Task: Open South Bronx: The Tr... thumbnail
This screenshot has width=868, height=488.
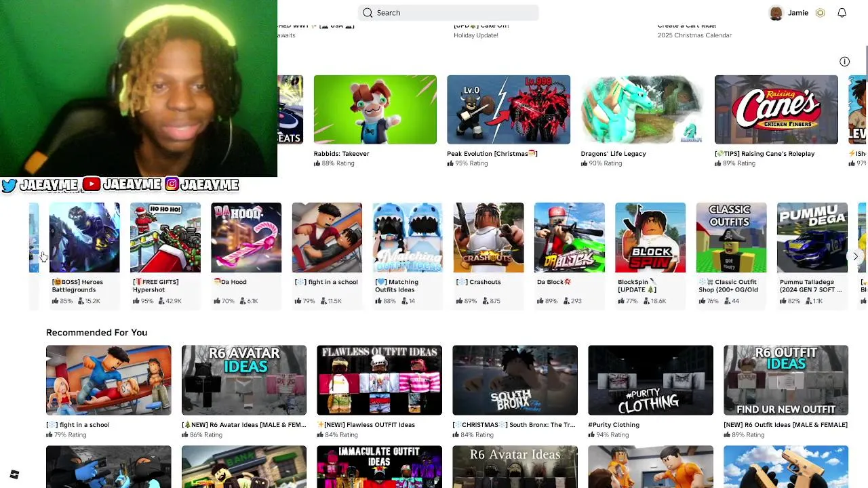Action: (515, 380)
